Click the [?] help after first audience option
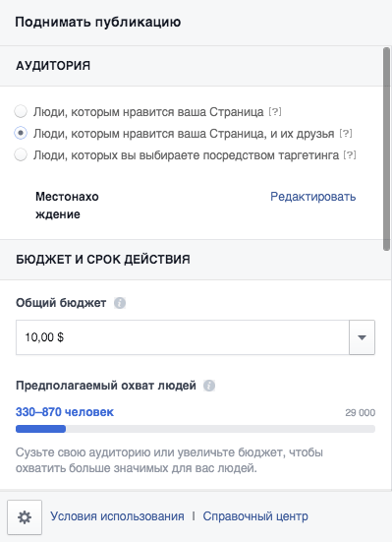This screenshot has width=392, height=542. [x=275, y=112]
